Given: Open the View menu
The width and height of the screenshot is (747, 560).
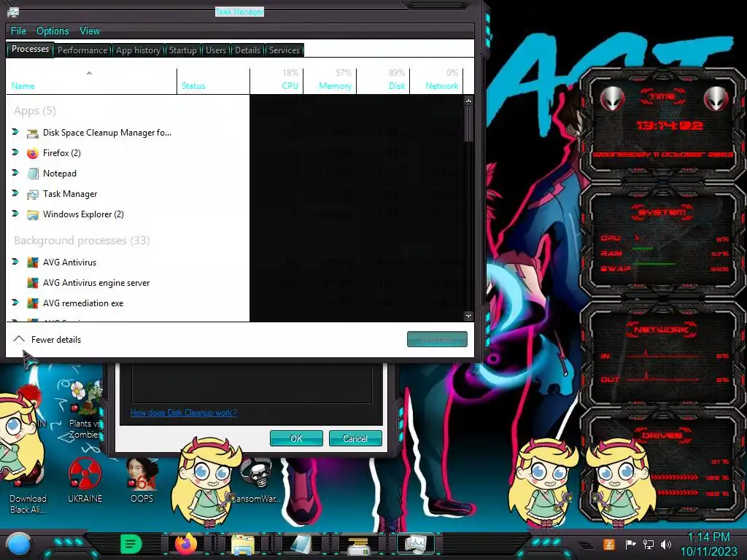Looking at the screenshot, I should pyautogui.click(x=90, y=31).
